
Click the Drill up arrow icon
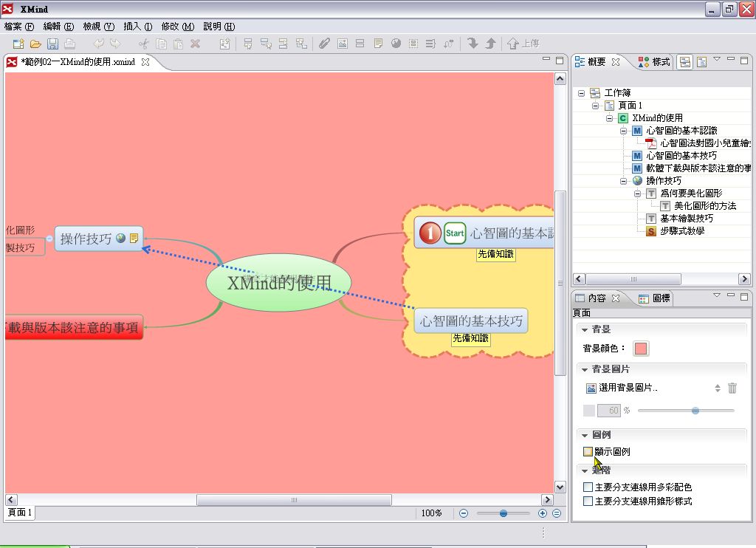click(x=490, y=44)
